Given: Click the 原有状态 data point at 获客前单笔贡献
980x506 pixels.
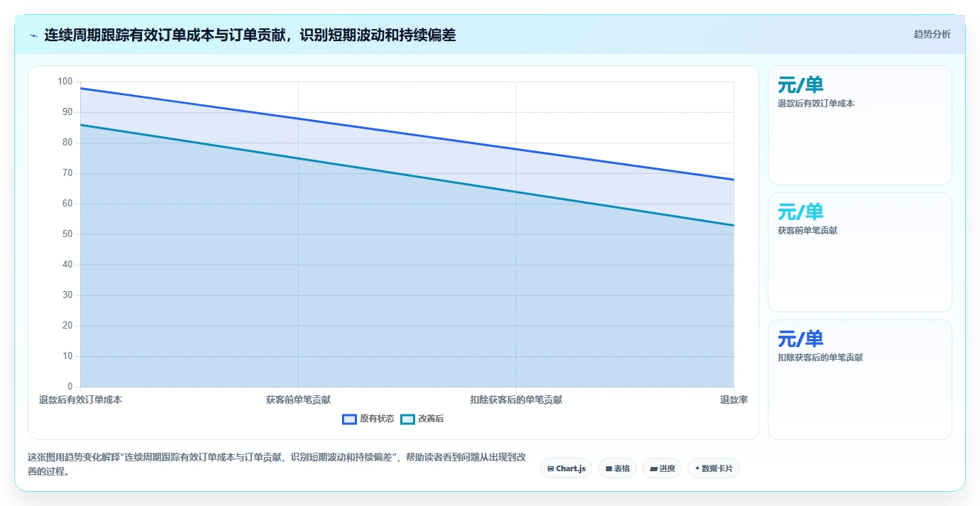Looking at the screenshot, I should click(x=298, y=119).
